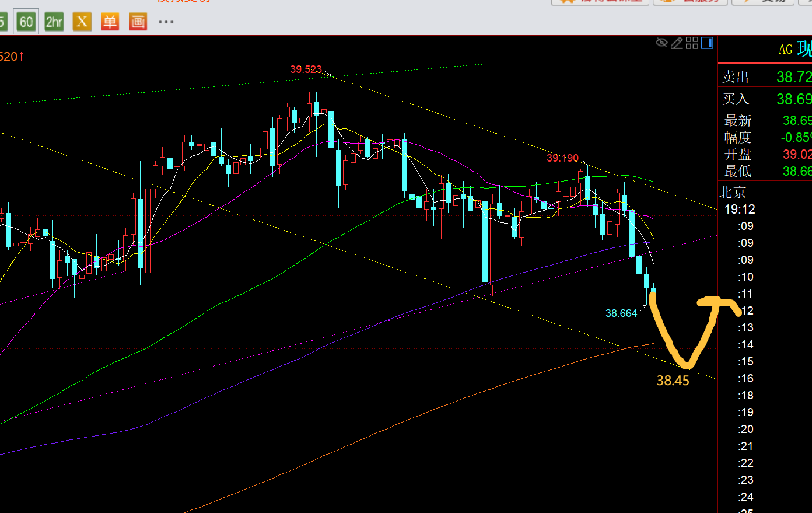
Task: Click the 买入 buy price row
Action: (x=765, y=99)
